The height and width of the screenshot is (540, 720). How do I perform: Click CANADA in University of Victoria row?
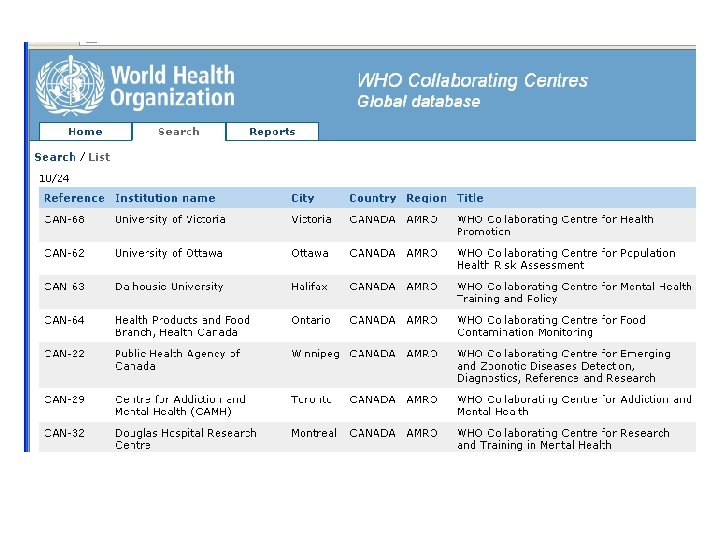pos(372,219)
